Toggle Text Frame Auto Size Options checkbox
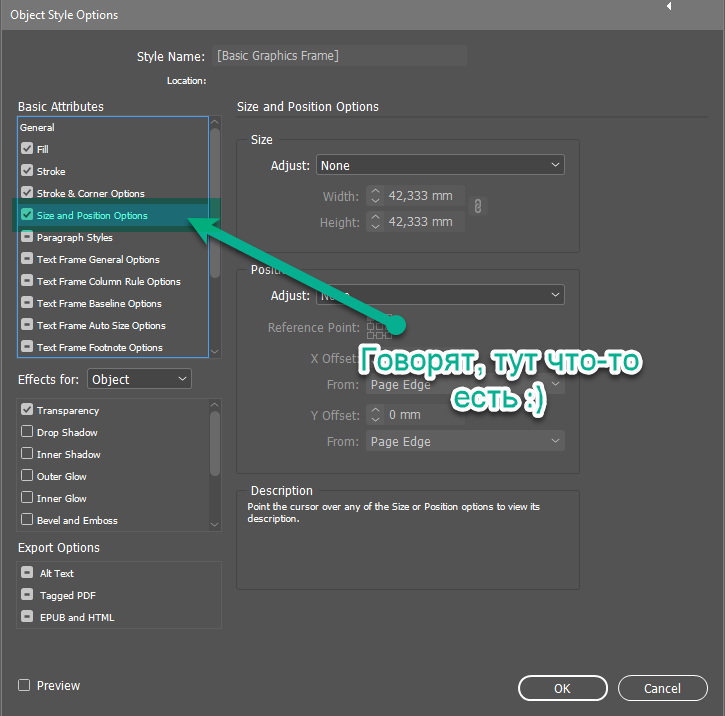 pos(27,324)
